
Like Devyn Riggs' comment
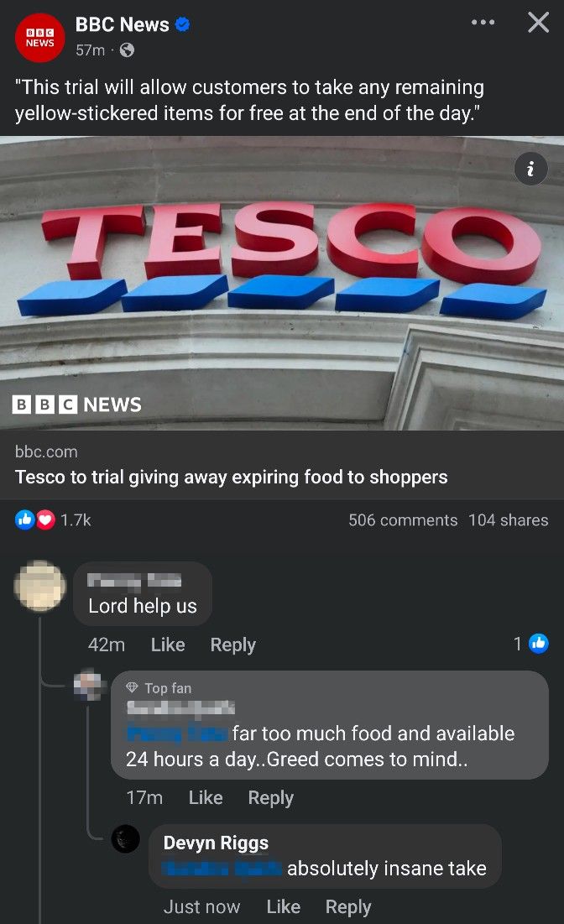284,906
